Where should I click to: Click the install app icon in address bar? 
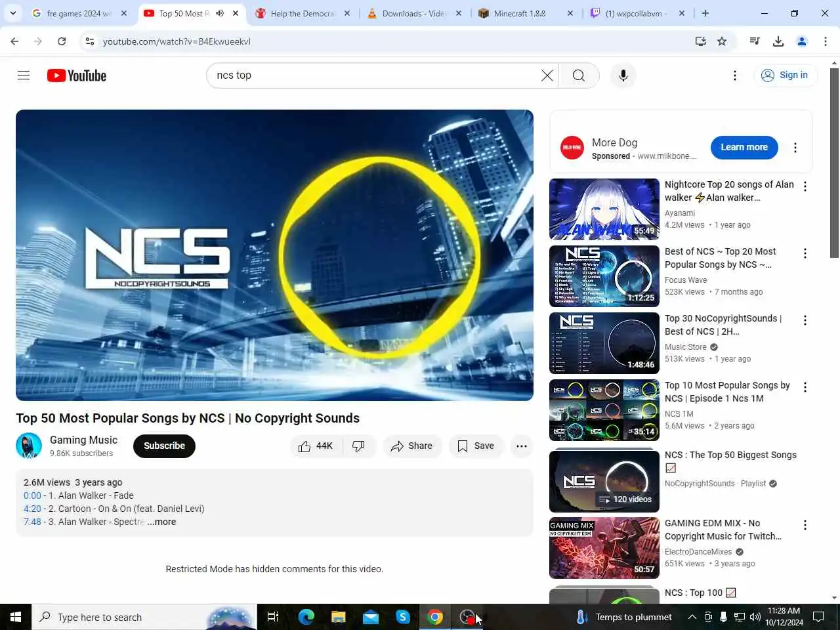[x=701, y=41]
